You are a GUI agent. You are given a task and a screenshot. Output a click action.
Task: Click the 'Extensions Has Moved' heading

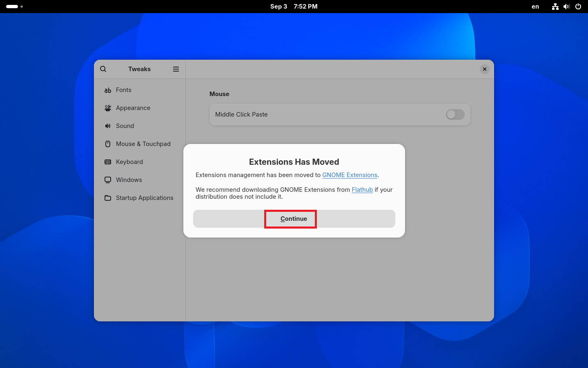point(294,162)
